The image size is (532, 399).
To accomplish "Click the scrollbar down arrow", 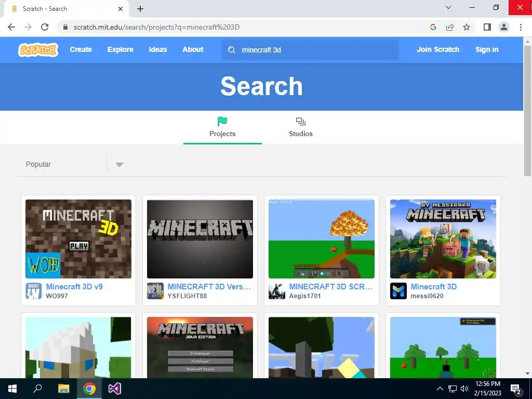I will pyautogui.click(x=528, y=374).
